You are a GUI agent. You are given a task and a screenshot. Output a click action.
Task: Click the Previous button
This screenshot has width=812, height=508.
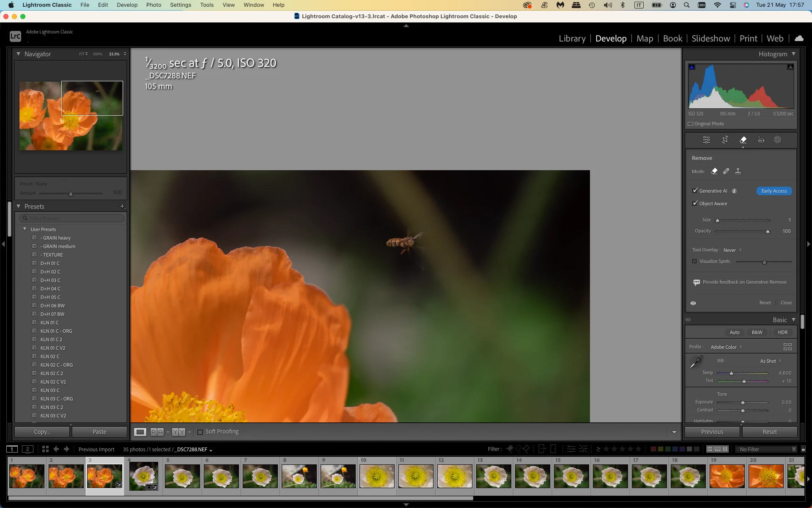pyautogui.click(x=712, y=432)
